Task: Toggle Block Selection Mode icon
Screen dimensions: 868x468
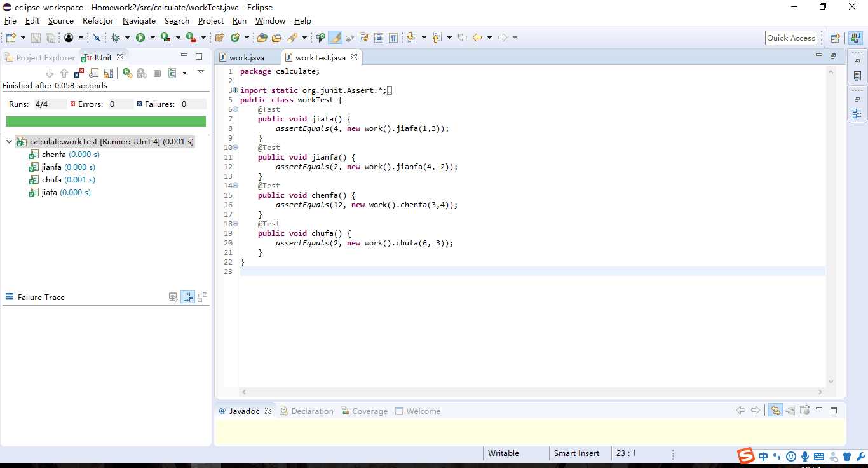Action: 379,38
